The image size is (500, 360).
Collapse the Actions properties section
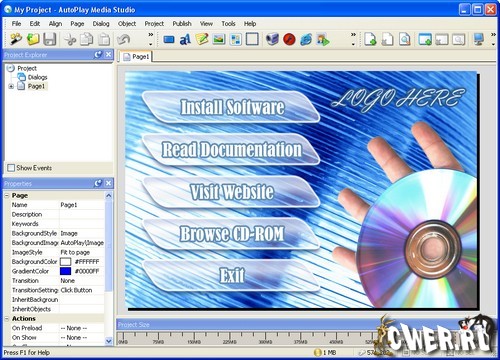pos(7,319)
